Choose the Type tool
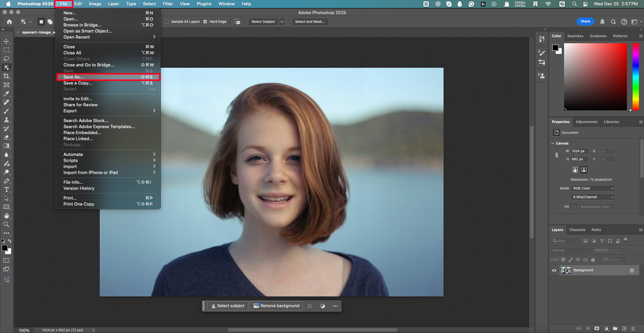This screenshot has width=644, height=333. [7, 190]
